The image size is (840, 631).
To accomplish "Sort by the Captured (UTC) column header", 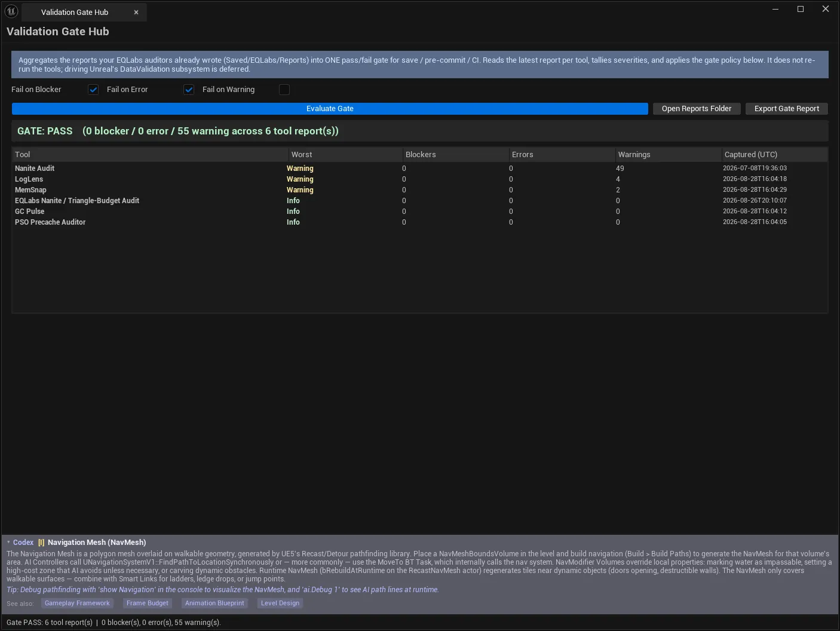I will click(x=774, y=154).
